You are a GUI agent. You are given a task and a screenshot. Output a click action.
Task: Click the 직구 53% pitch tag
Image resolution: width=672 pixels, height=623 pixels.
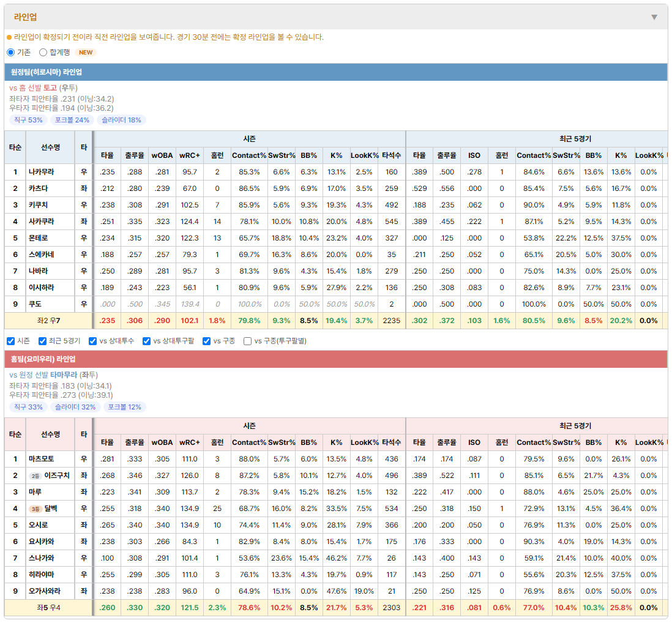click(x=28, y=120)
